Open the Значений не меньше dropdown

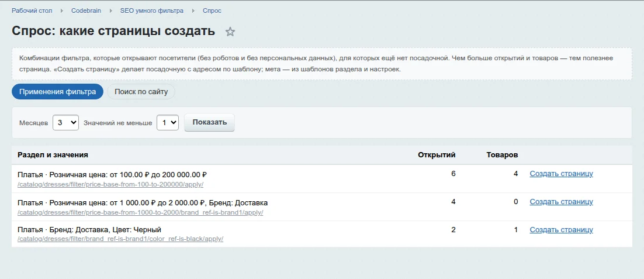[168, 122]
